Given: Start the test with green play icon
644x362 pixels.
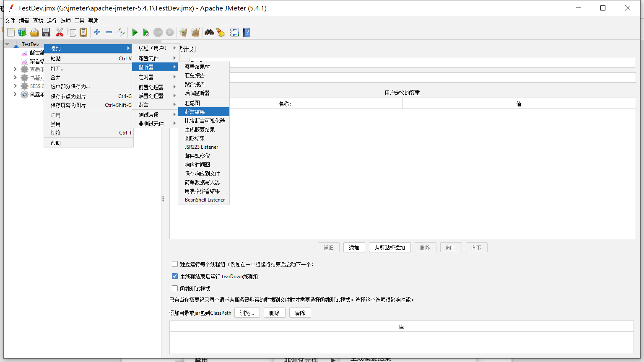Looking at the screenshot, I should [135, 32].
